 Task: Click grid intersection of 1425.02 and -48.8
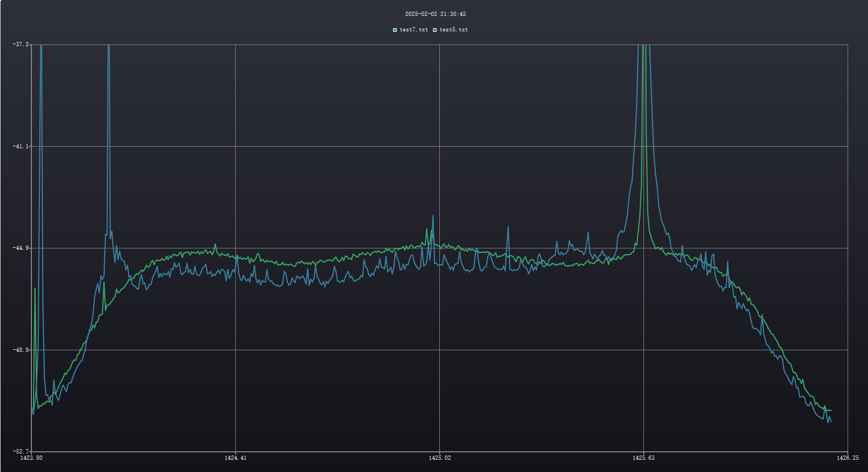(440, 350)
